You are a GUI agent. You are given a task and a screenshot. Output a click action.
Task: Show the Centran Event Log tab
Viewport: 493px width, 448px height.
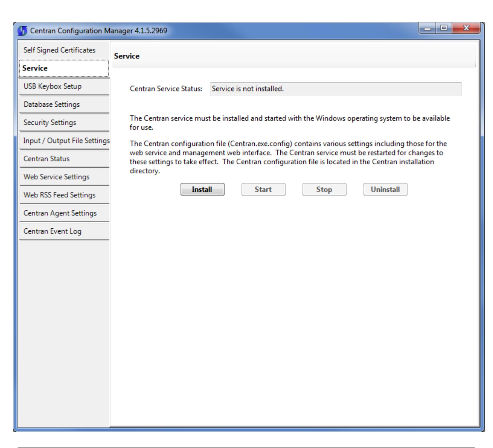tap(64, 231)
